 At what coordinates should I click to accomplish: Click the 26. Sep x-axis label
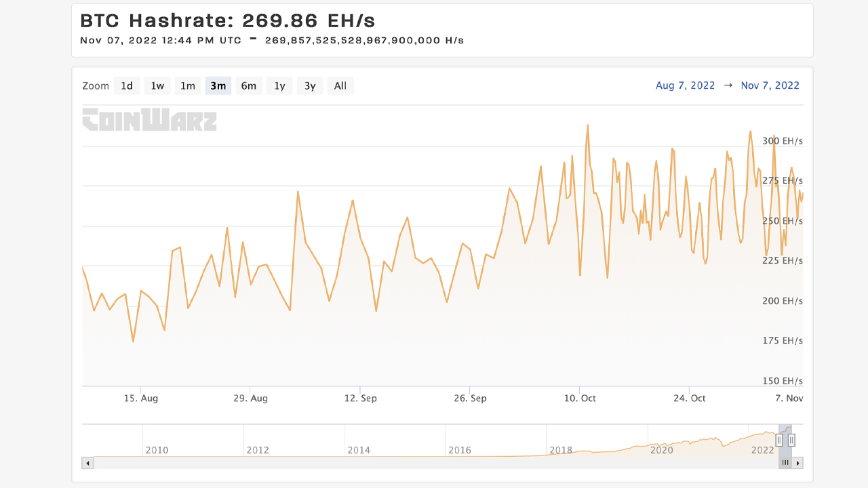coord(470,399)
